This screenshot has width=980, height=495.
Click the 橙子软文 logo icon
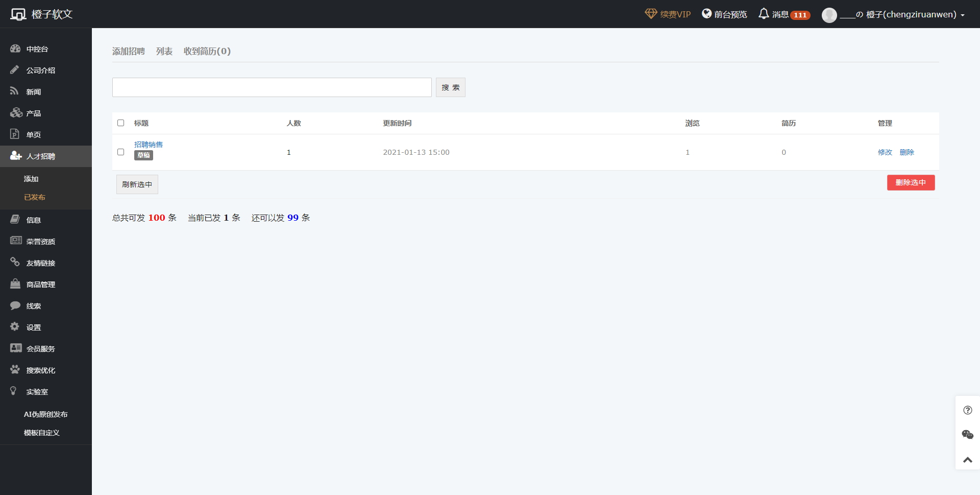(x=18, y=14)
